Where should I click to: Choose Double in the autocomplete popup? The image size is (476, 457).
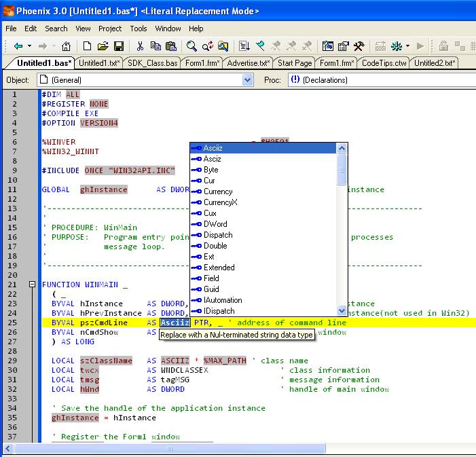(x=263, y=246)
